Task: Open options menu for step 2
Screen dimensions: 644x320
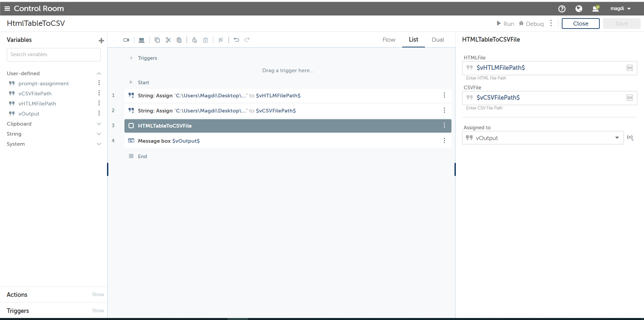Action: coord(444,110)
